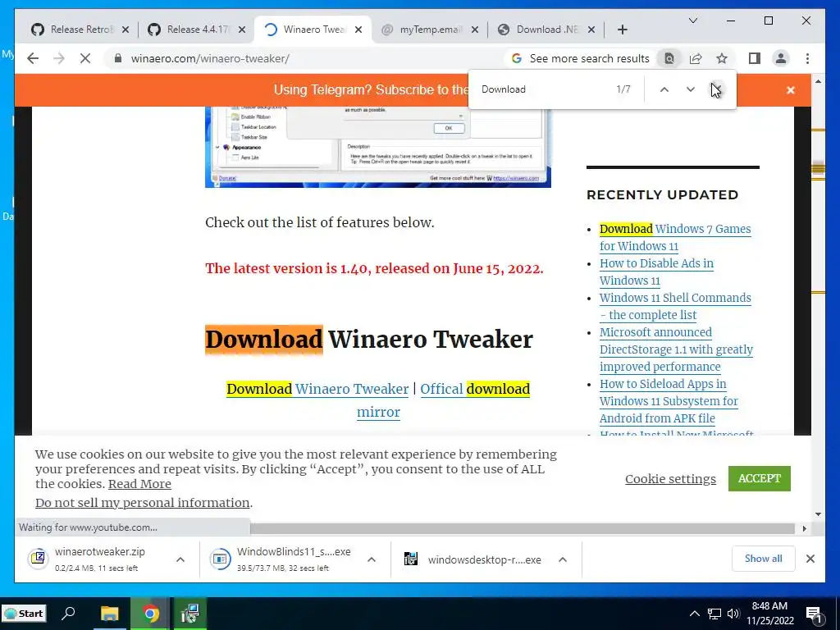
Task: Click the Winaero Tweaker screenshot image
Action: pos(377,147)
